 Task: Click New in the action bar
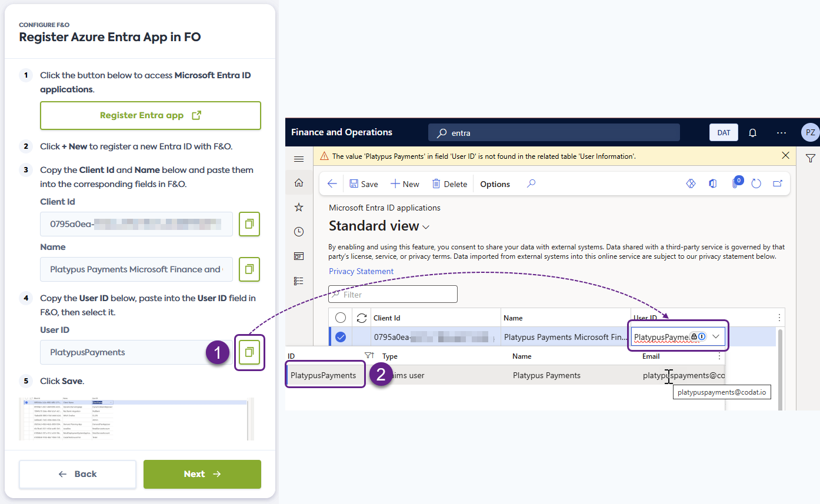pyautogui.click(x=405, y=184)
